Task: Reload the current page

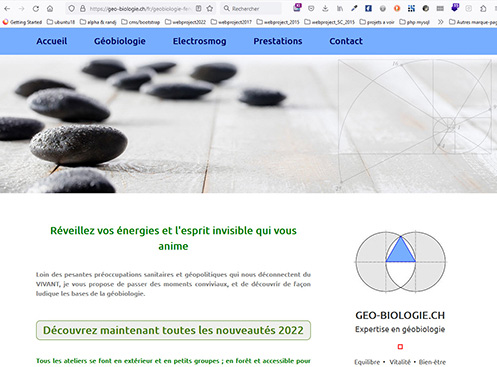Action: coord(36,9)
